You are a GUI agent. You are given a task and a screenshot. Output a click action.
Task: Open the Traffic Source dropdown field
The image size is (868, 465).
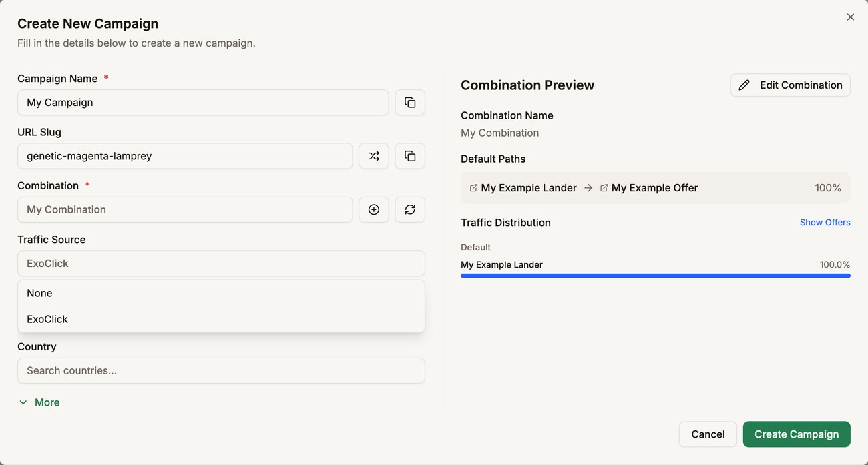tap(221, 263)
